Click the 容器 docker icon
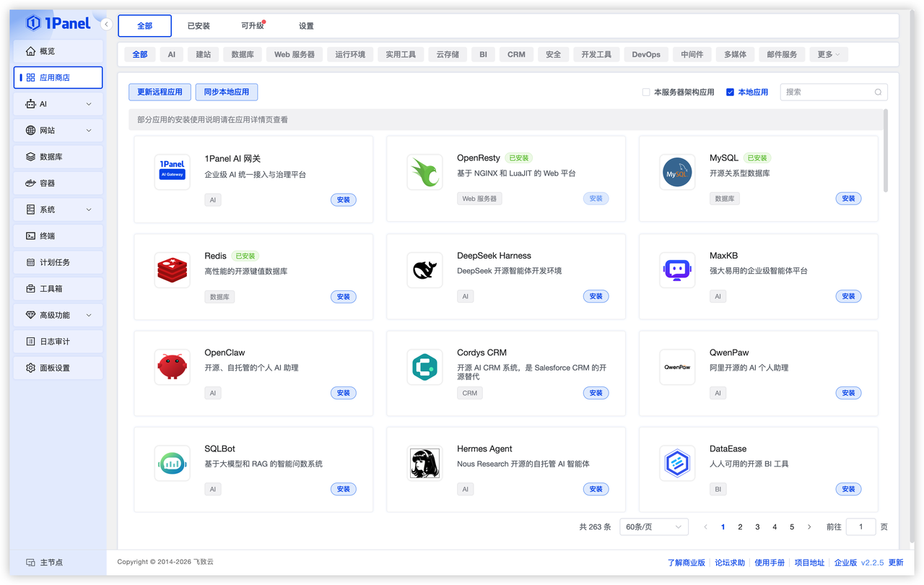The height and width of the screenshot is (585, 924). coord(30,183)
